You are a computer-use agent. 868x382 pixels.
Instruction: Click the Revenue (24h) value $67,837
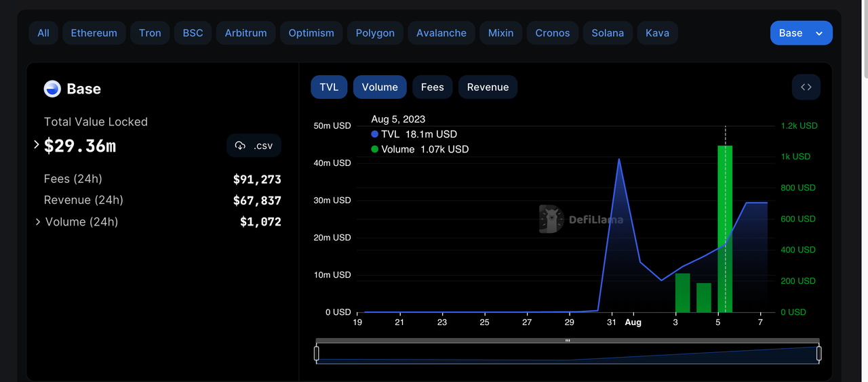tap(257, 200)
